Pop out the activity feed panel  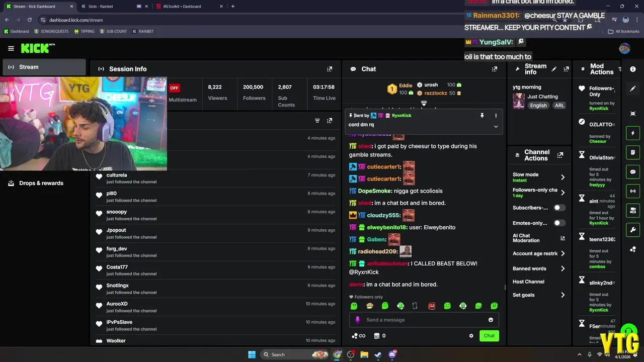click(330, 121)
